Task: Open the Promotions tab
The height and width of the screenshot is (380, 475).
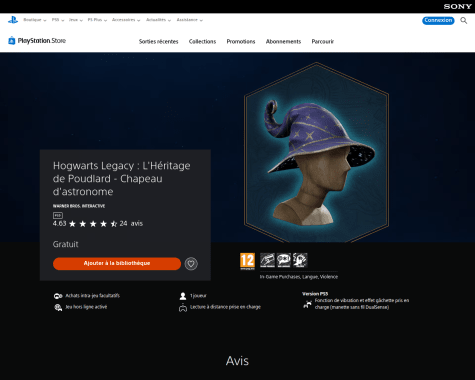Action: click(x=241, y=42)
